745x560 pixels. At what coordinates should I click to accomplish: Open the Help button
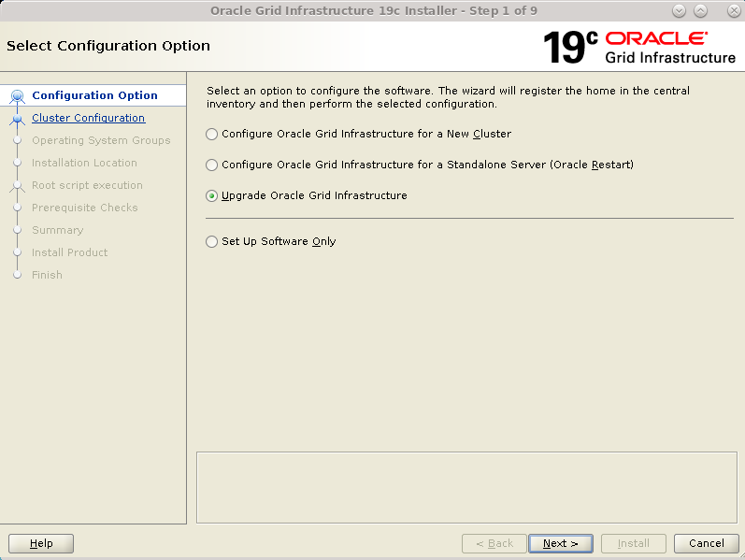pos(41,543)
